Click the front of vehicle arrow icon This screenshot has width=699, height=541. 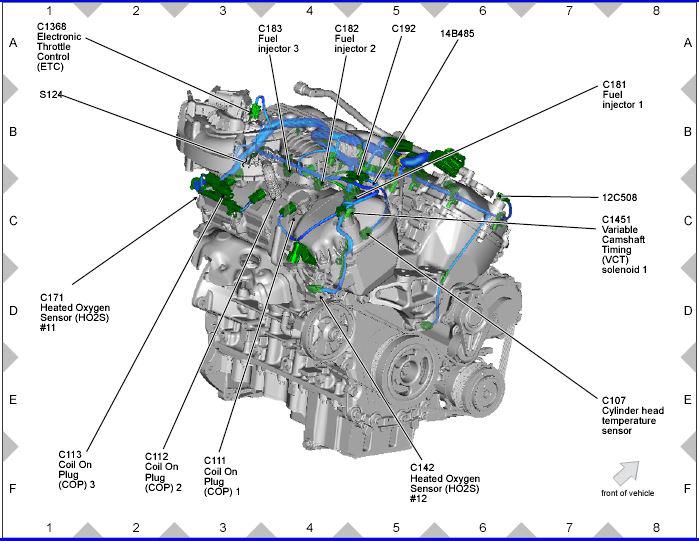(627, 472)
